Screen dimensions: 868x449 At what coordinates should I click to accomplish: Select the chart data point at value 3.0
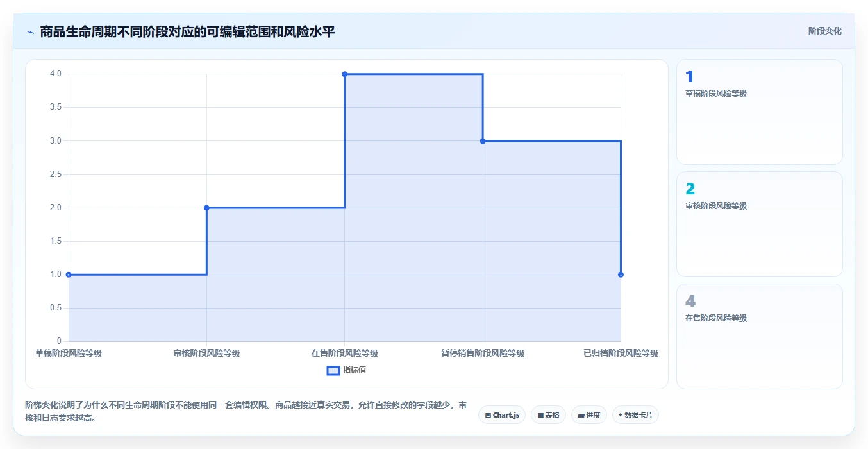click(x=483, y=141)
